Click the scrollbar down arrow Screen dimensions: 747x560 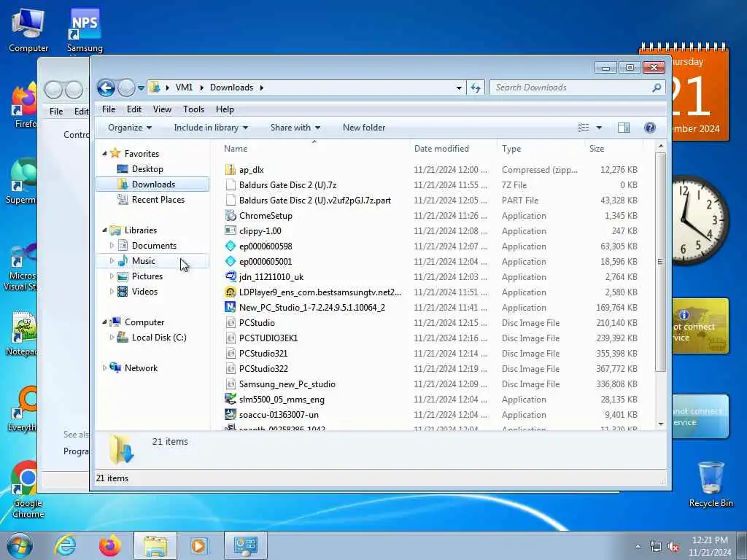(660, 424)
